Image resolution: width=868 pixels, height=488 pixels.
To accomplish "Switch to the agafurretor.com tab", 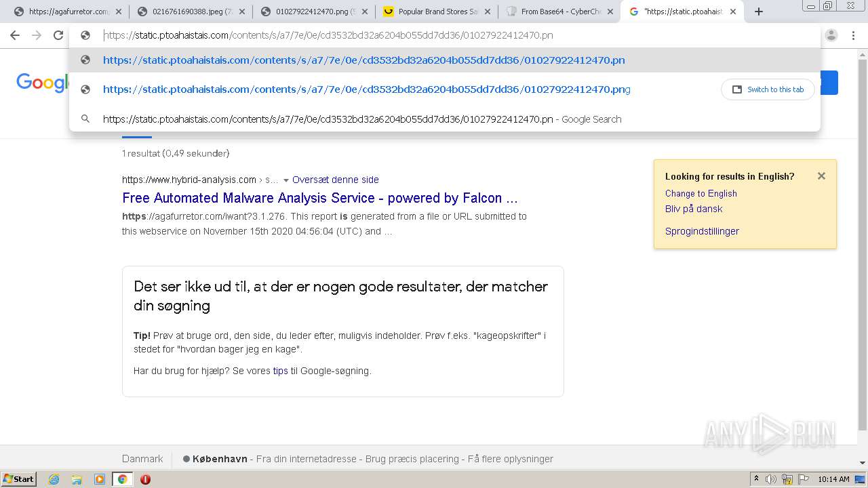I will pos(68,12).
